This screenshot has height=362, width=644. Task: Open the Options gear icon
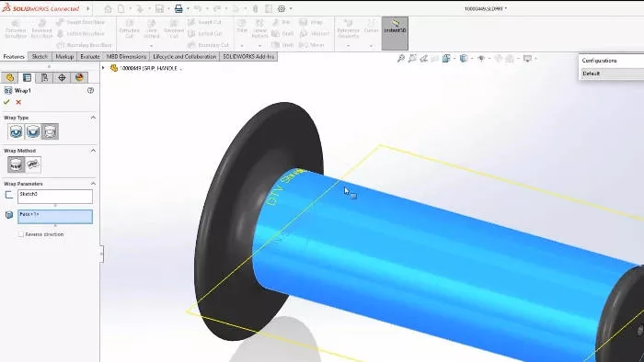click(282, 8)
